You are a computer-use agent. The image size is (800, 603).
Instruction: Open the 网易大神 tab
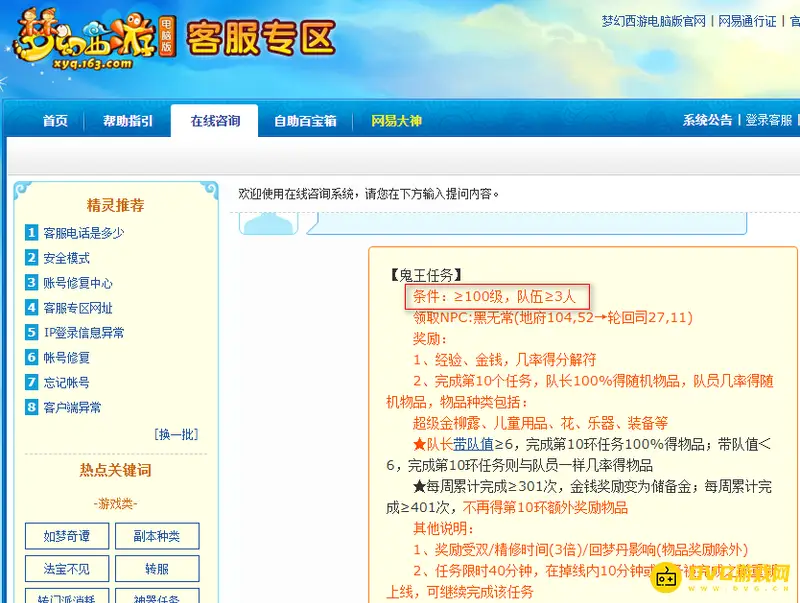point(396,121)
